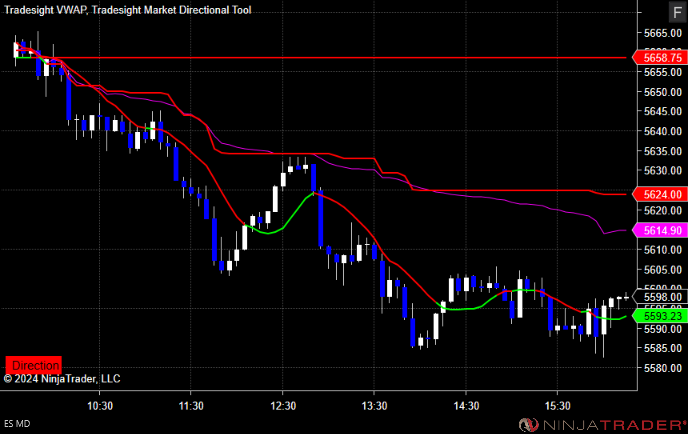The height and width of the screenshot is (434, 688).
Task: Click the 13:30 time axis label
Action: point(374,406)
